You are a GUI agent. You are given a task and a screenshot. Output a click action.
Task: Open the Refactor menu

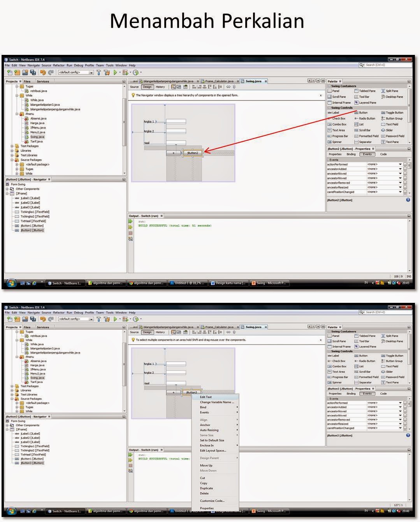point(59,65)
